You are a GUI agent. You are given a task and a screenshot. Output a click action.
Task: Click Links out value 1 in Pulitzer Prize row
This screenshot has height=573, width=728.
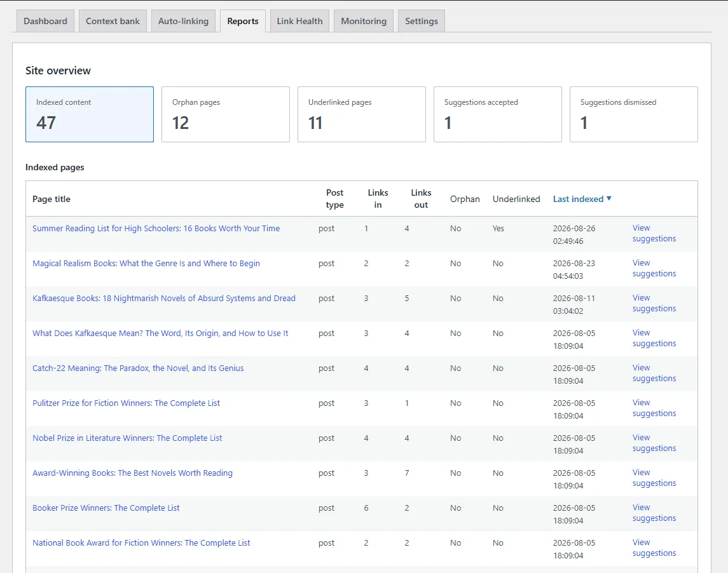click(x=407, y=403)
